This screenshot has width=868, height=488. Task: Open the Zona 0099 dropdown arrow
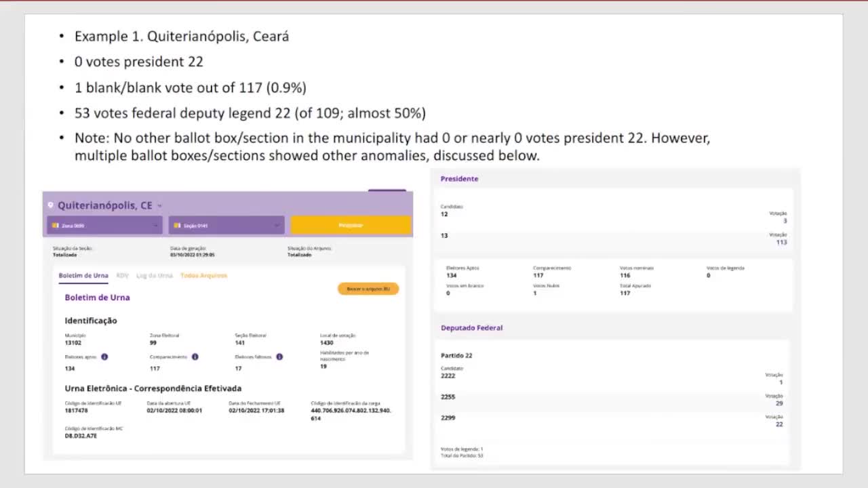(x=155, y=226)
